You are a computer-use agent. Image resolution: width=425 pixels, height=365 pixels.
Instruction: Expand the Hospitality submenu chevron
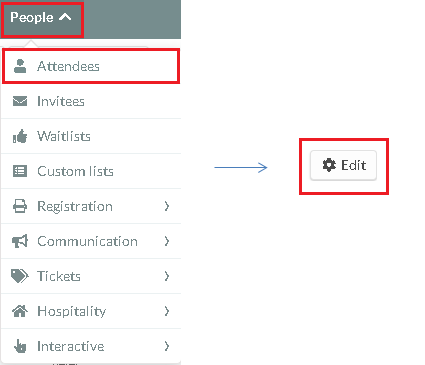pyautogui.click(x=167, y=311)
